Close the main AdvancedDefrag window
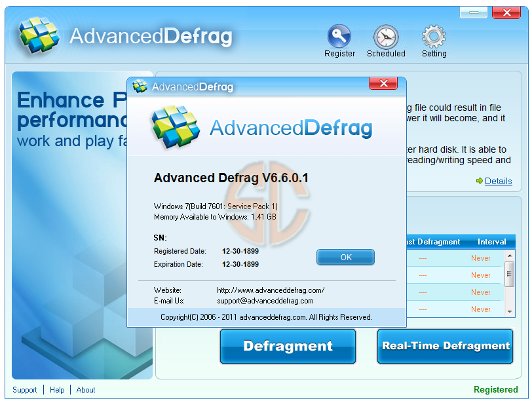532x405 pixels. 506,12
